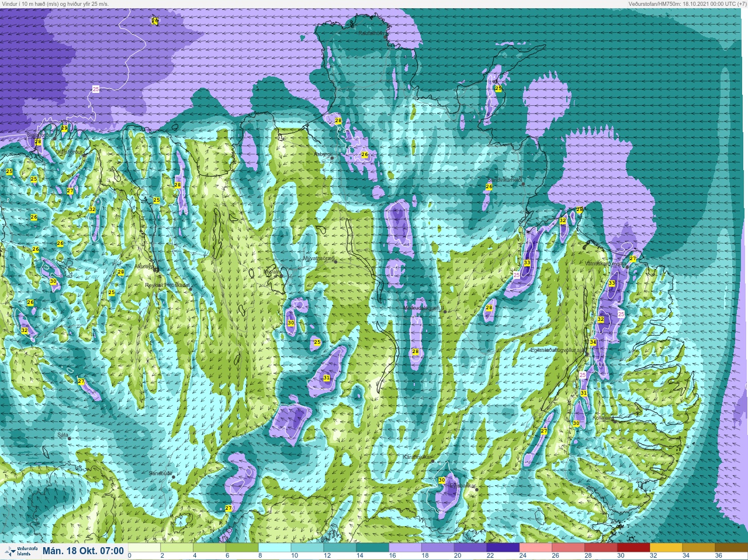Click the legend scale number 36
Image resolution: width=748 pixels, height=560 pixels.
pyautogui.click(x=718, y=555)
